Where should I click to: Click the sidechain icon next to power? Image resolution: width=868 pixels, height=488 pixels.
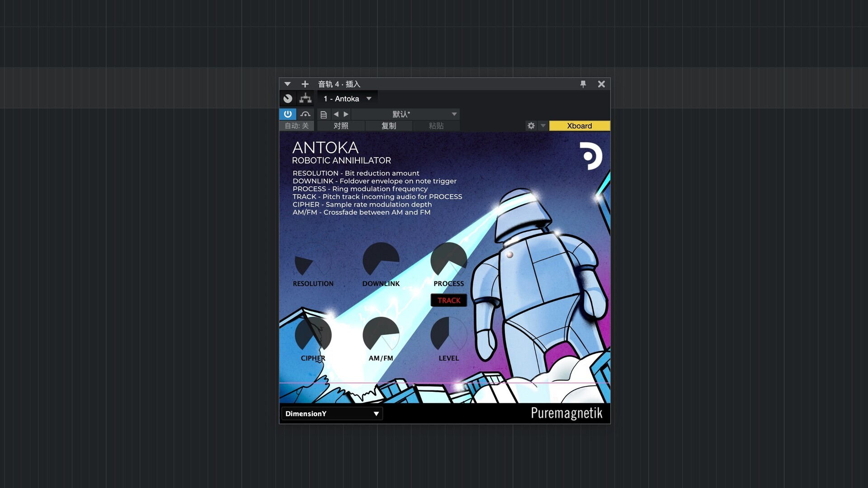click(x=306, y=114)
